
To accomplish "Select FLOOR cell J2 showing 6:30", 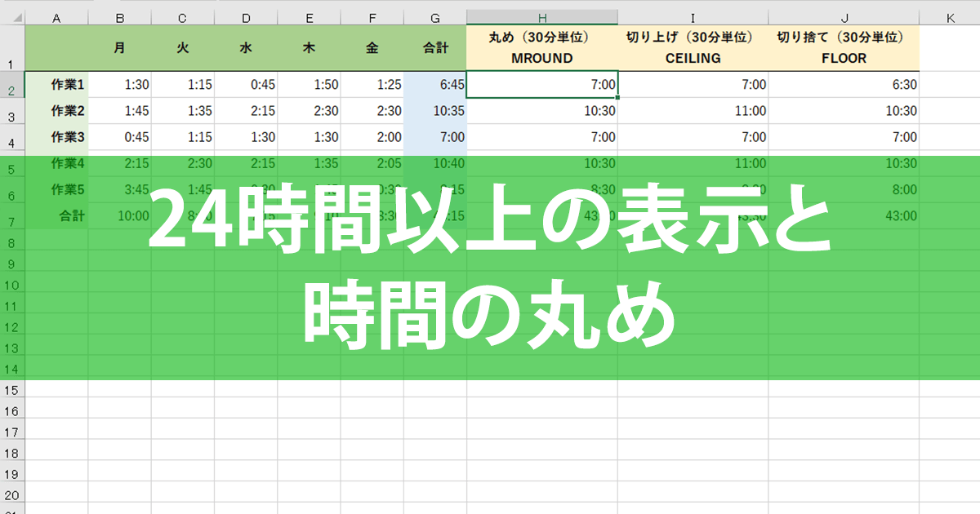I will point(844,84).
